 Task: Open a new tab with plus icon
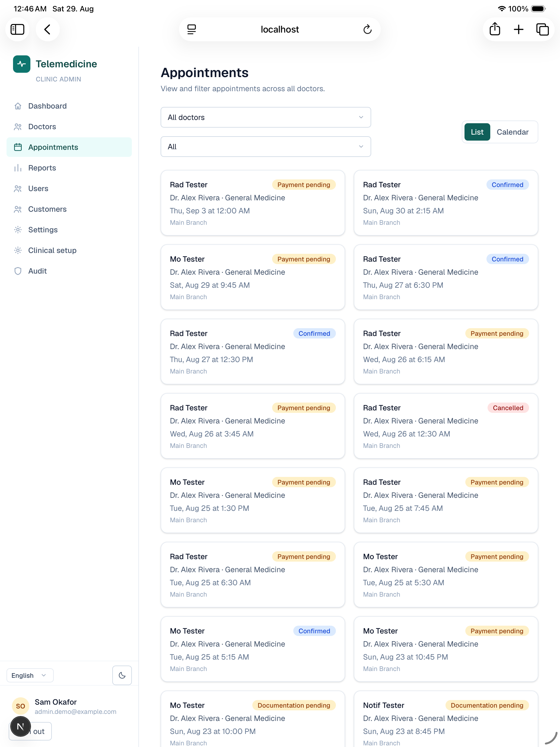(x=518, y=29)
